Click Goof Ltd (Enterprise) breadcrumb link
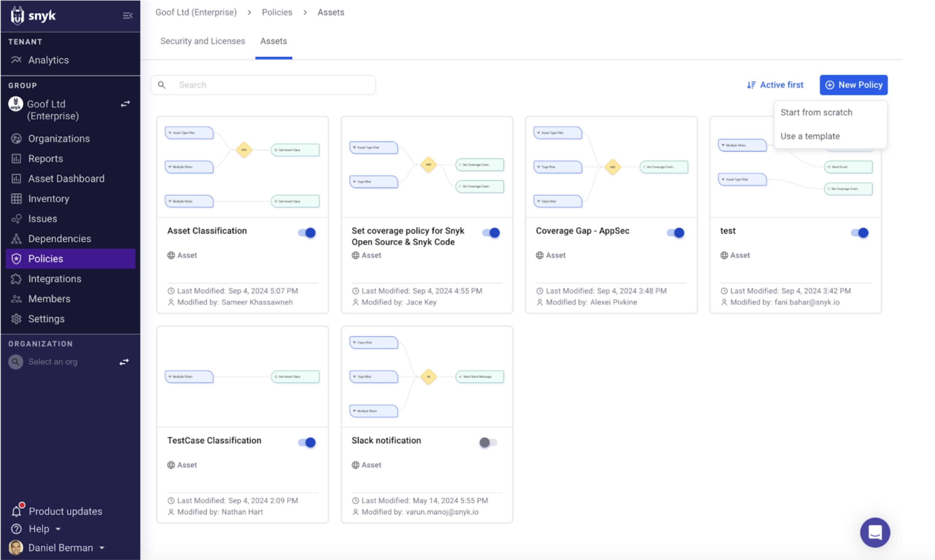 [196, 12]
